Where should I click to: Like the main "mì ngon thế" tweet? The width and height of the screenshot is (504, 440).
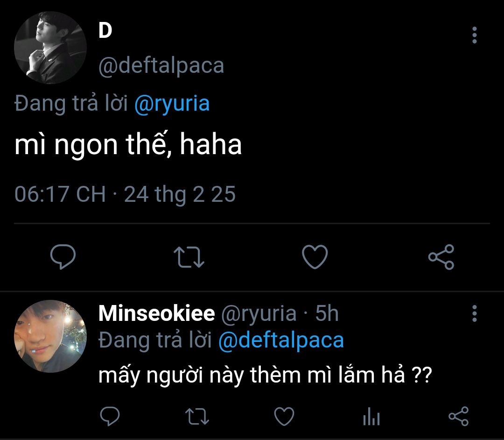pos(315,257)
